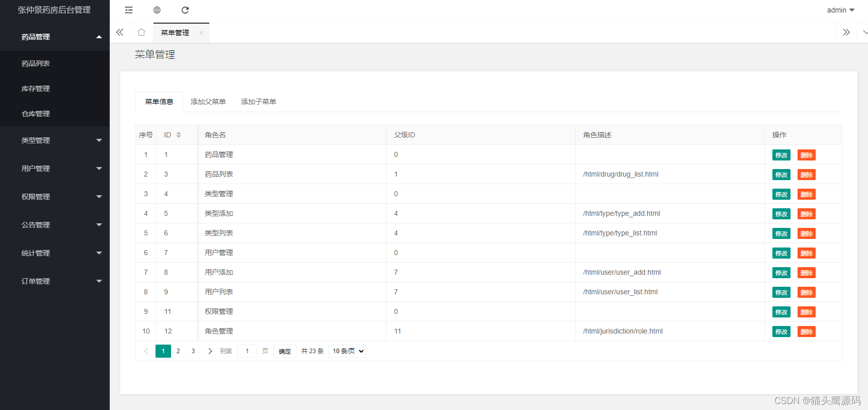Open 药品列表 in the sidebar
Screen dimensions: 868x410
(x=55, y=63)
